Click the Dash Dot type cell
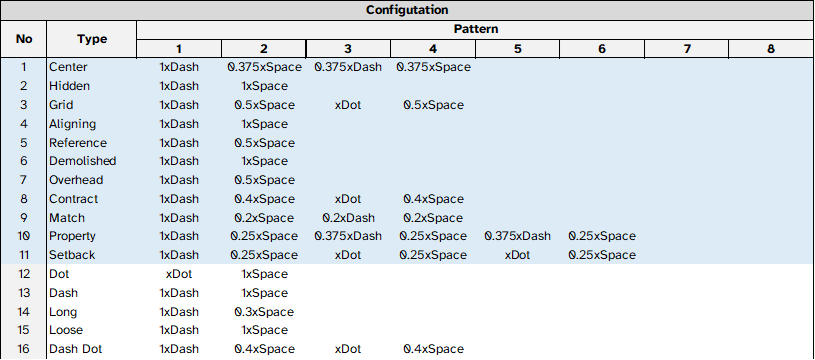815x360 pixels. tap(92, 349)
